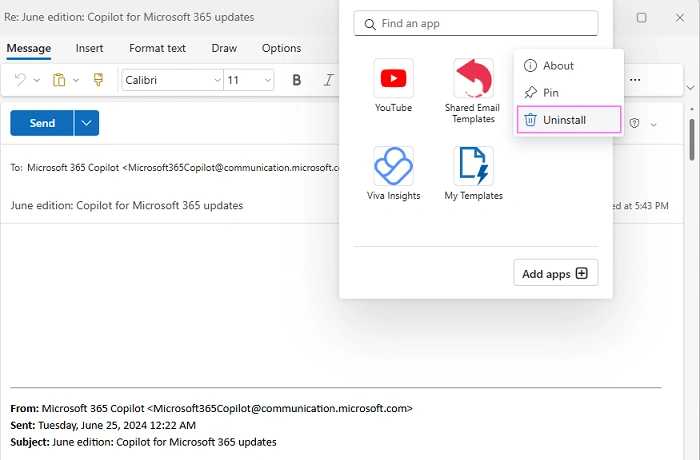Image resolution: width=700 pixels, height=460 pixels.
Task: Open the Format text tab
Action: point(157,48)
